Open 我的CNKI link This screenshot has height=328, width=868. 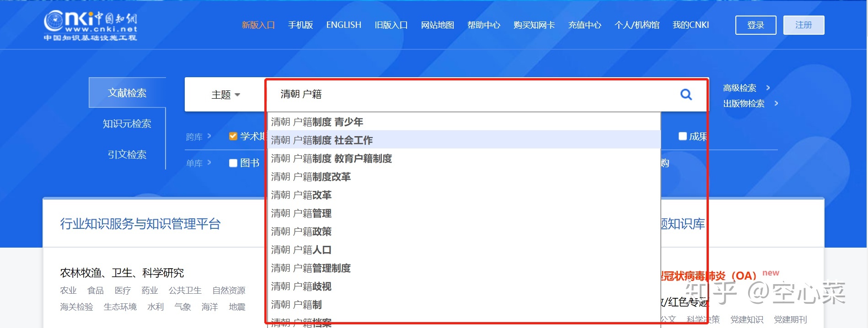tap(691, 25)
